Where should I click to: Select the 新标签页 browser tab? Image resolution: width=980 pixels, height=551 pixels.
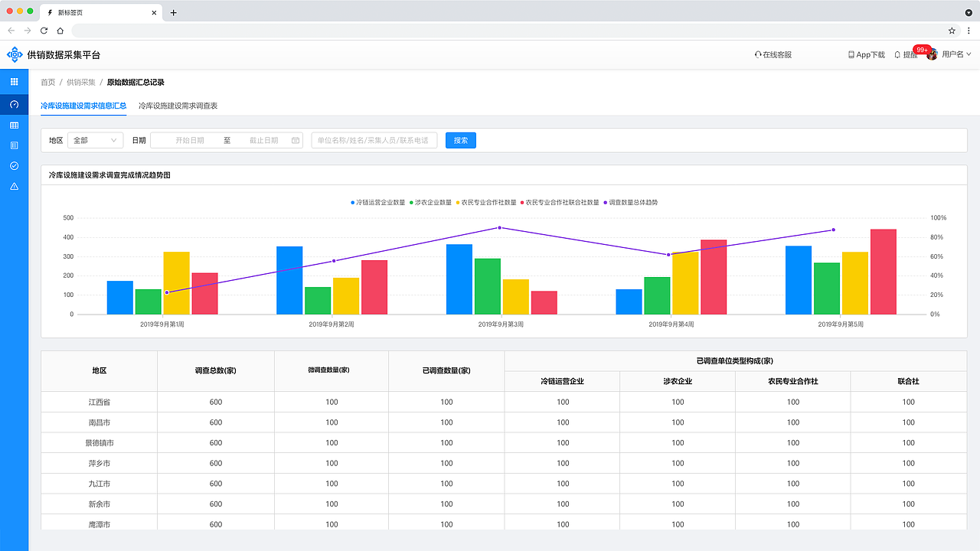click(100, 12)
